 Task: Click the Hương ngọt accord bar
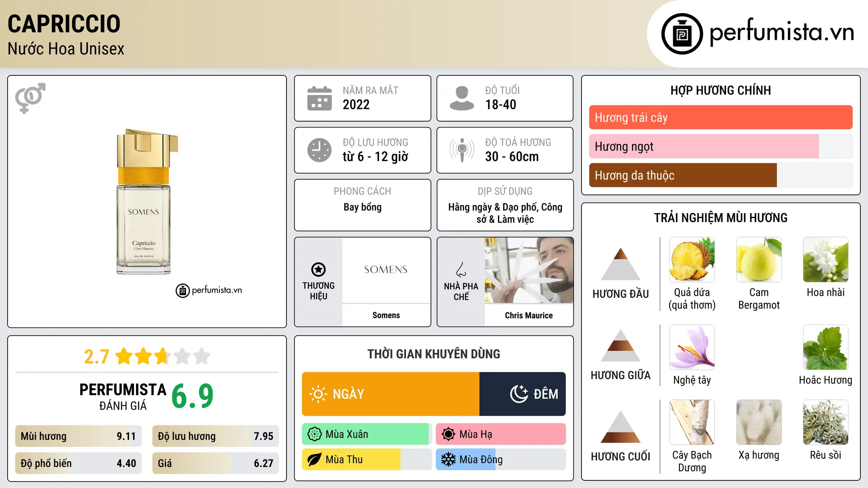(721, 147)
